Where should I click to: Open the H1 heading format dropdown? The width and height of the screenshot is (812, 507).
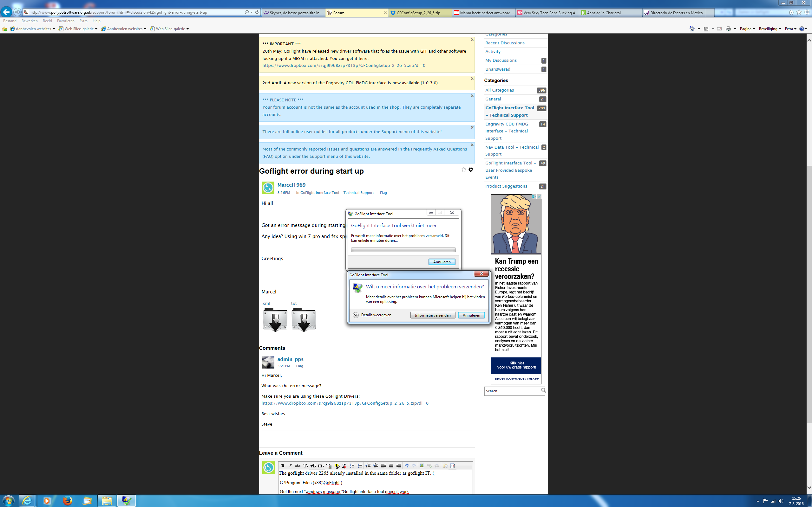[x=321, y=465]
